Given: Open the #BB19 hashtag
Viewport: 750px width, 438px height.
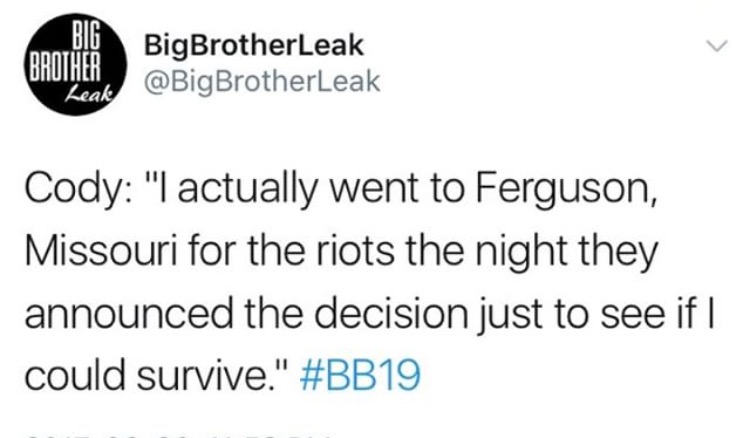Looking at the screenshot, I should (360, 374).
